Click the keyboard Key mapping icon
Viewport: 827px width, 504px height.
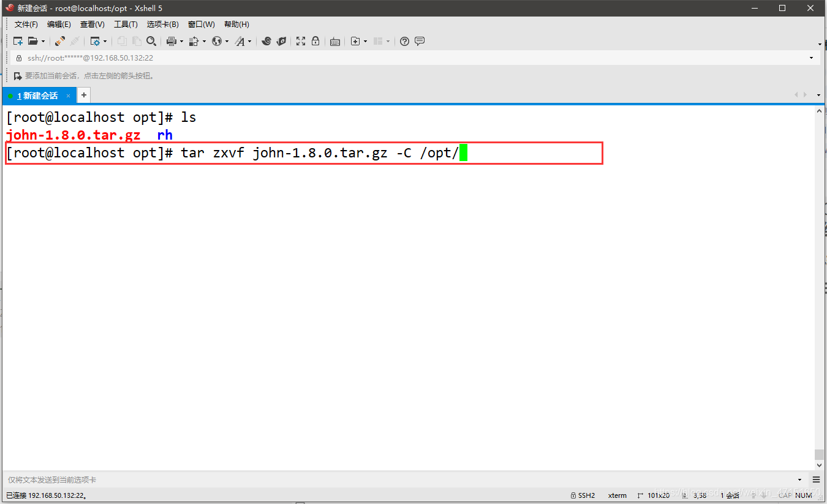pyautogui.click(x=335, y=41)
